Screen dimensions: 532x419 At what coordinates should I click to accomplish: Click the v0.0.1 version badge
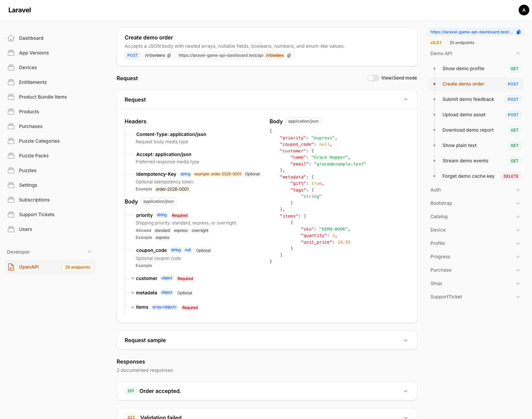point(436,43)
